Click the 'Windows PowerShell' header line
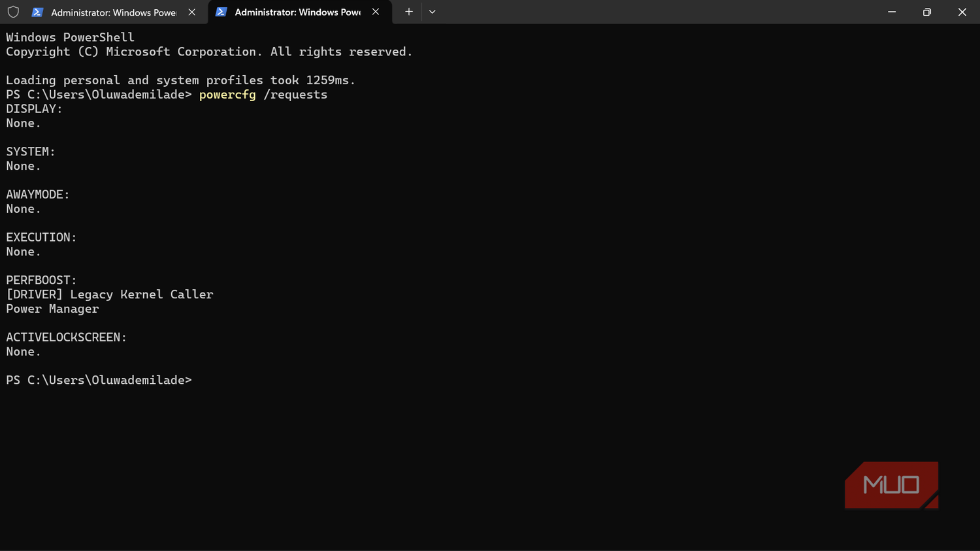 click(70, 37)
